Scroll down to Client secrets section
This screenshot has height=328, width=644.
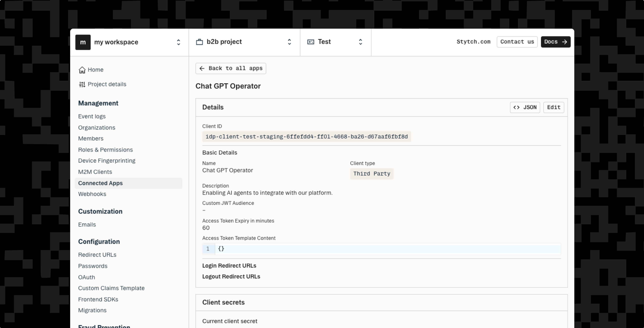click(x=223, y=302)
